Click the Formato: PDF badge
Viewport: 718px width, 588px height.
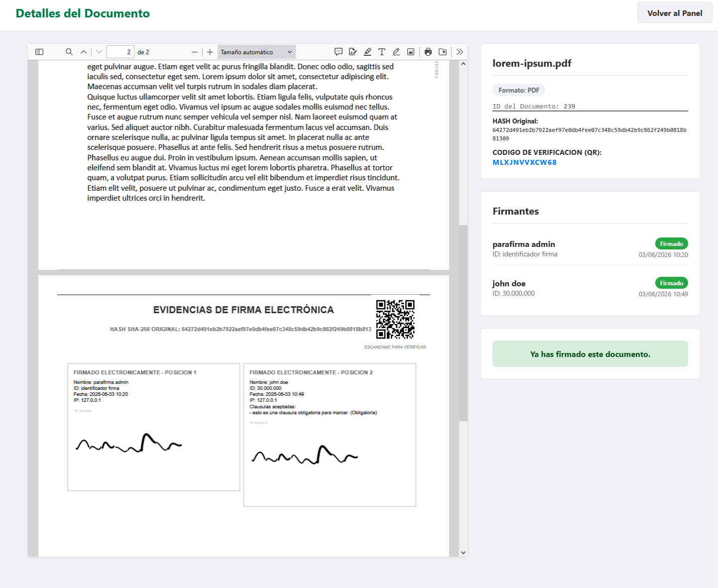[x=519, y=90]
